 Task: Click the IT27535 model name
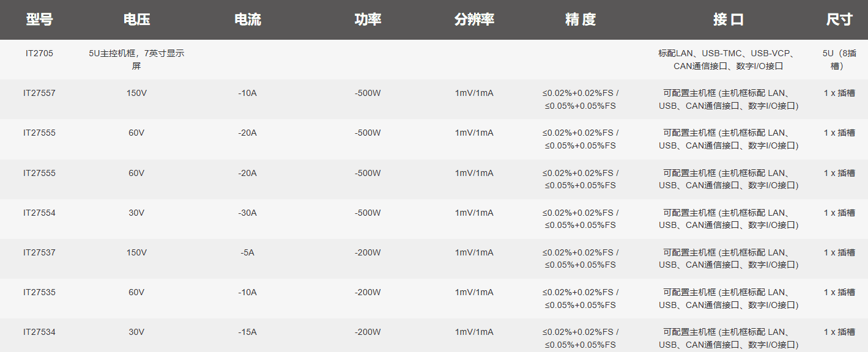coord(39,292)
